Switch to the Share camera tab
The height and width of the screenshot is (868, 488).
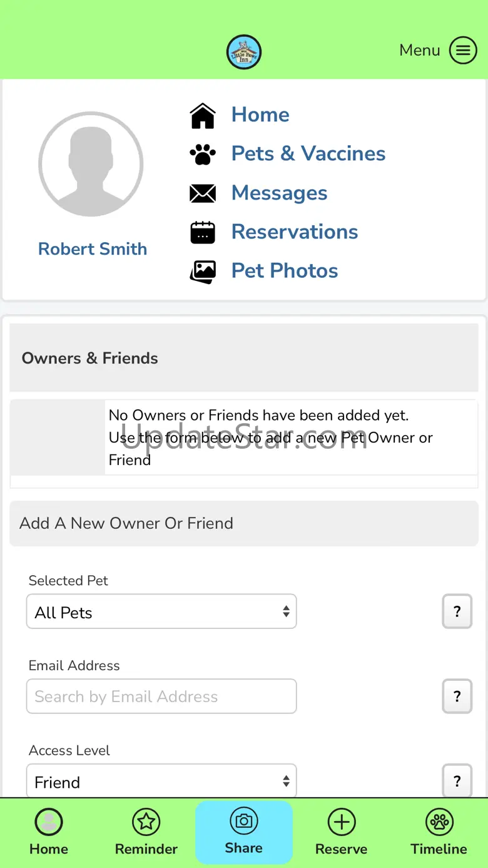244,832
